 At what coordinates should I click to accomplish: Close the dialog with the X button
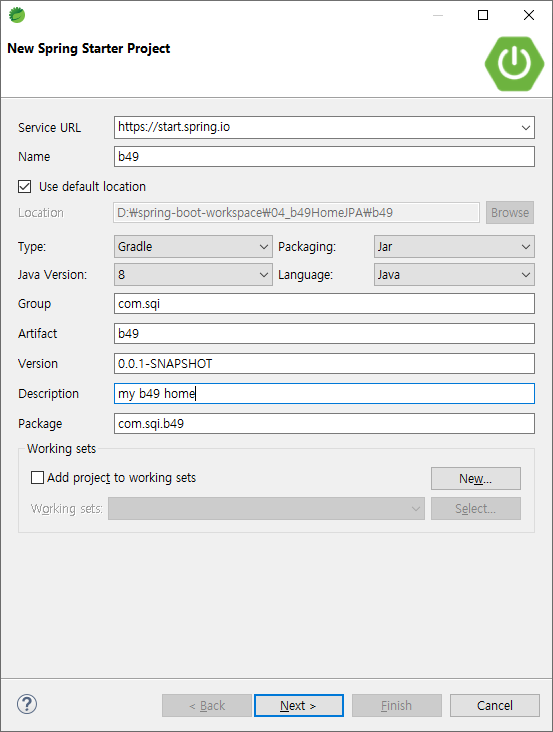(x=529, y=15)
